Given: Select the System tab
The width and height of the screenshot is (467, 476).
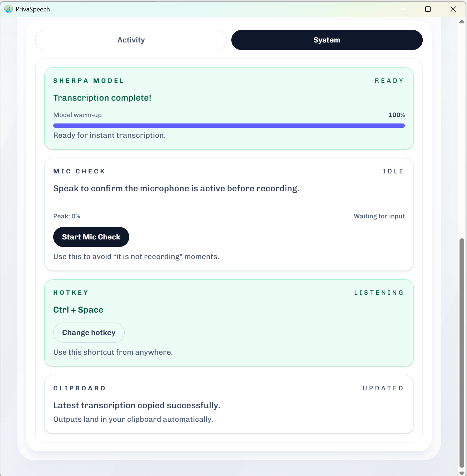Looking at the screenshot, I should point(326,40).
